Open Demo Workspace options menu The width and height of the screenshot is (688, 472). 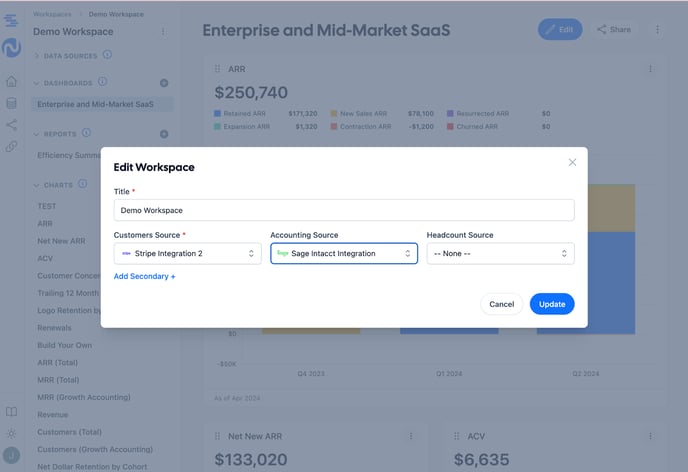pyautogui.click(x=163, y=32)
